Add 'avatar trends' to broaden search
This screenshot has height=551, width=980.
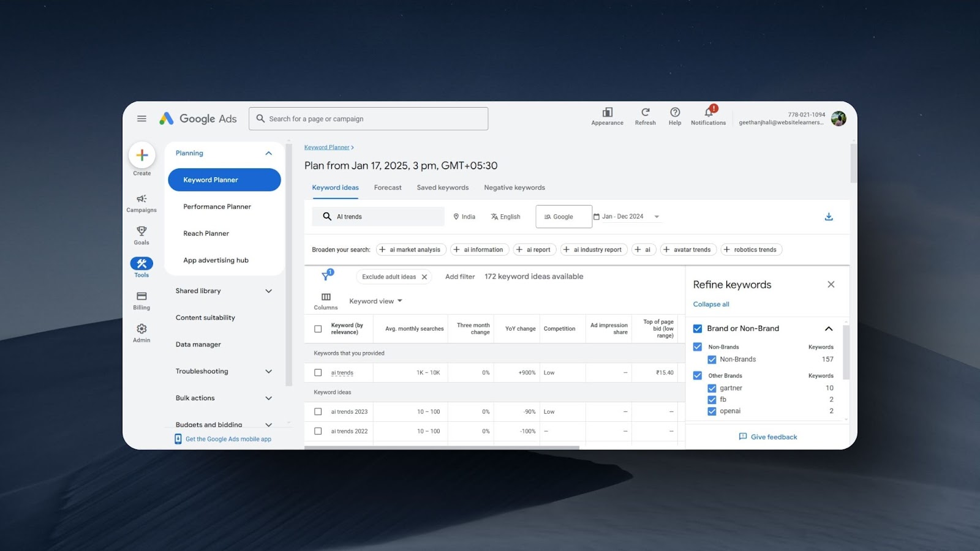(688, 250)
